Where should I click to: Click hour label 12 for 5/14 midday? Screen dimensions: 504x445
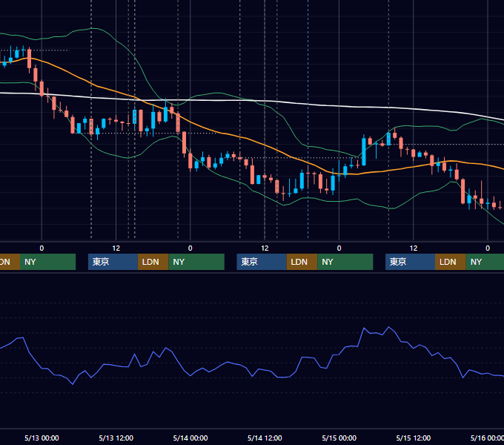tap(265, 248)
